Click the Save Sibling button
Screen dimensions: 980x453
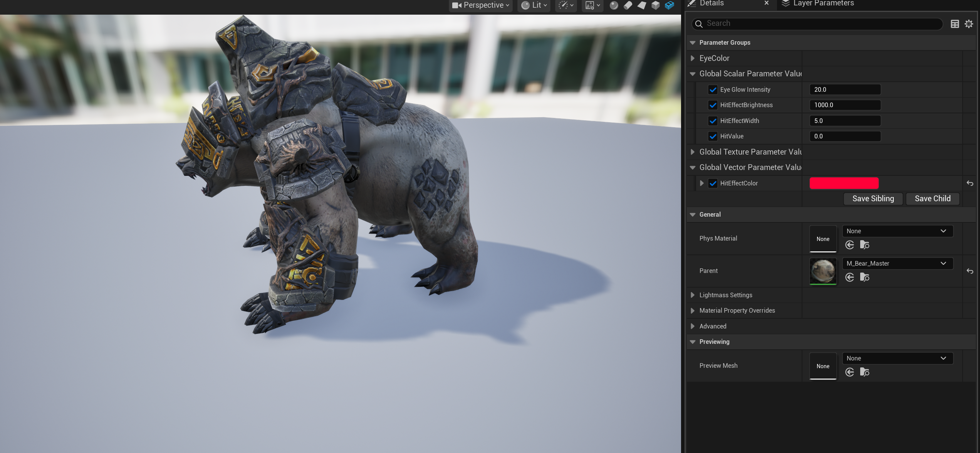coord(873,199)
